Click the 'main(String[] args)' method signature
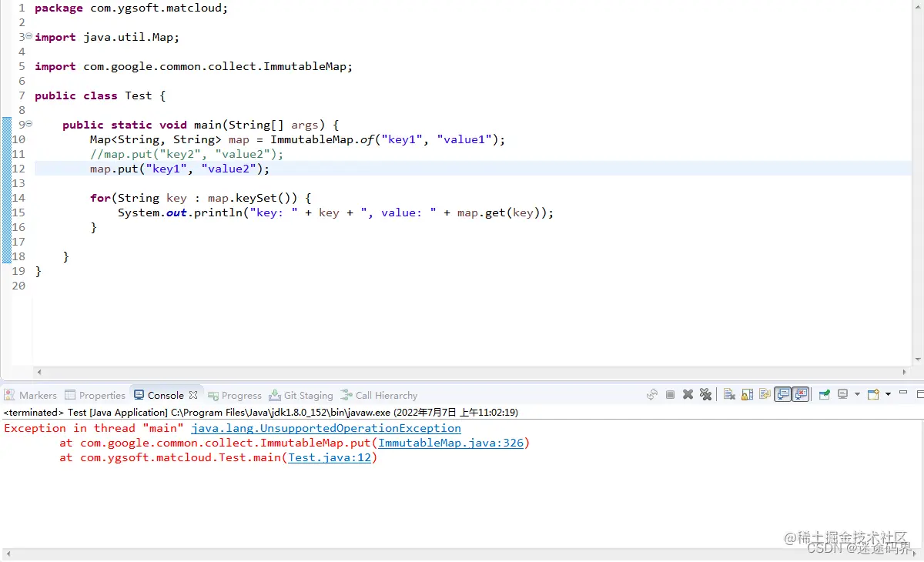 [266, 125]
